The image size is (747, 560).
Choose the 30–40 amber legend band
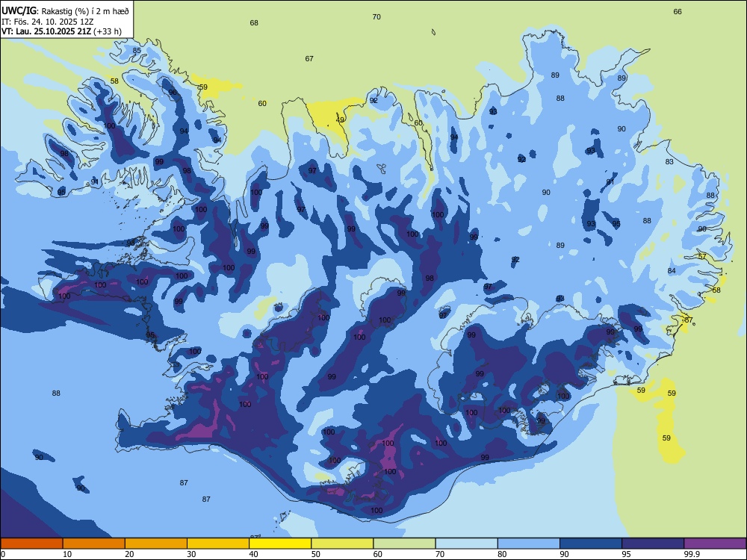point(218,544)
